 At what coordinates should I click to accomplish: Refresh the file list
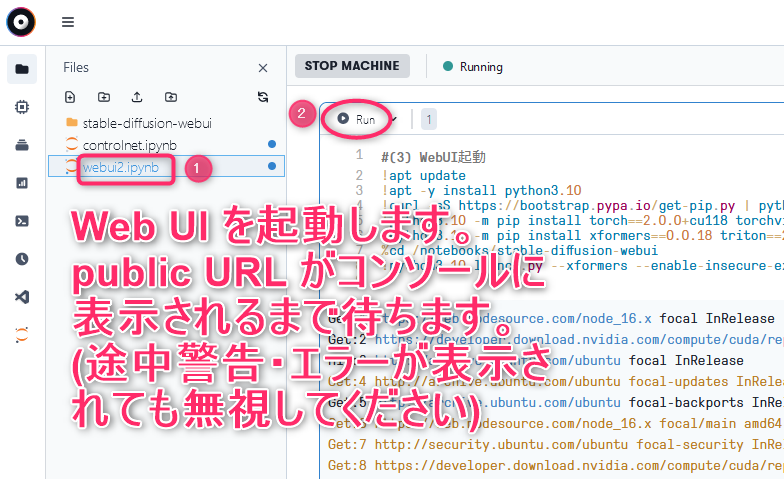(263, 97)
